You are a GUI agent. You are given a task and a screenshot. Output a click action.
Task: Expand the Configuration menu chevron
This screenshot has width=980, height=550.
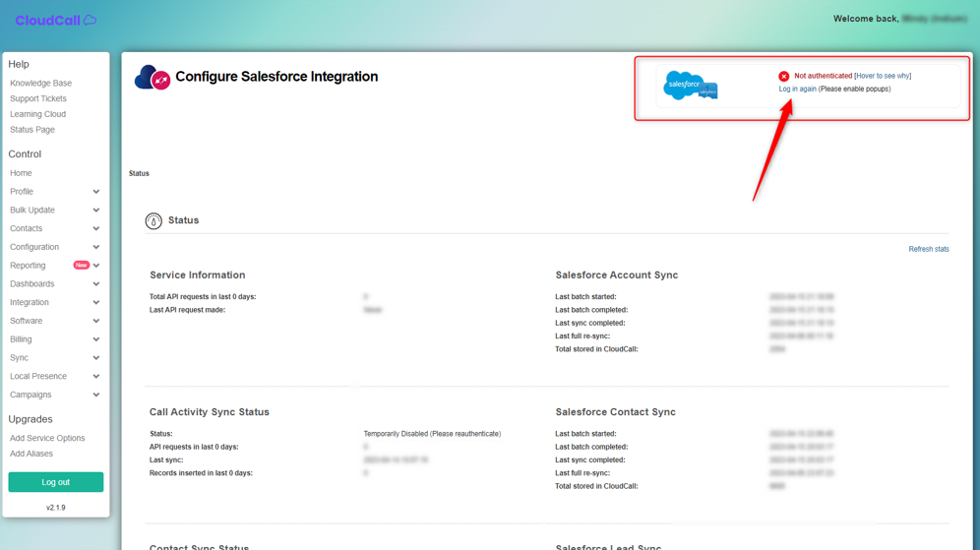(96, 247)
